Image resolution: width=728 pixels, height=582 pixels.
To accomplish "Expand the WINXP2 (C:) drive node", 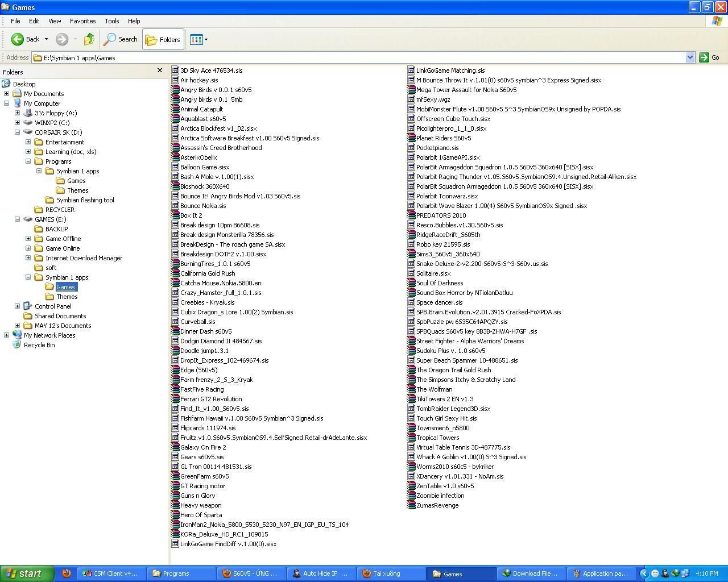I will click(x=17, y=123).
